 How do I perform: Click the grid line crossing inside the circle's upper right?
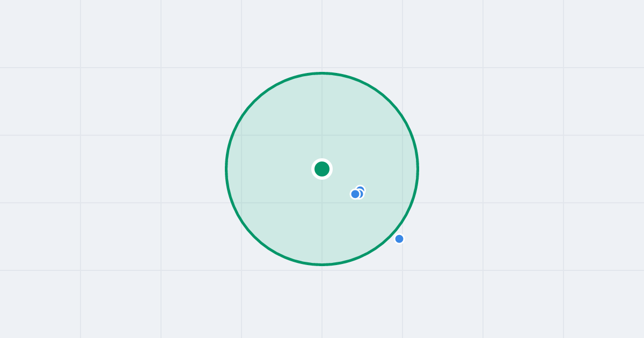[x=402, y=135]
